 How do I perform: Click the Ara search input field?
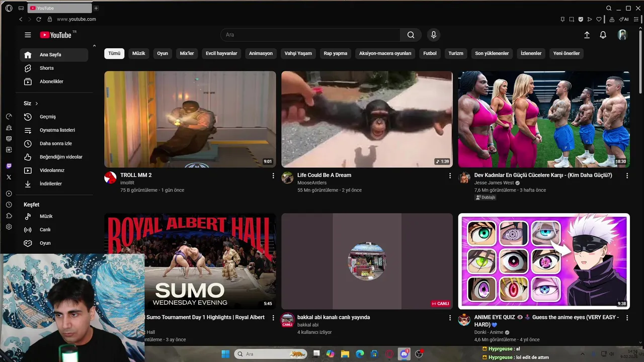coord(310,35)
